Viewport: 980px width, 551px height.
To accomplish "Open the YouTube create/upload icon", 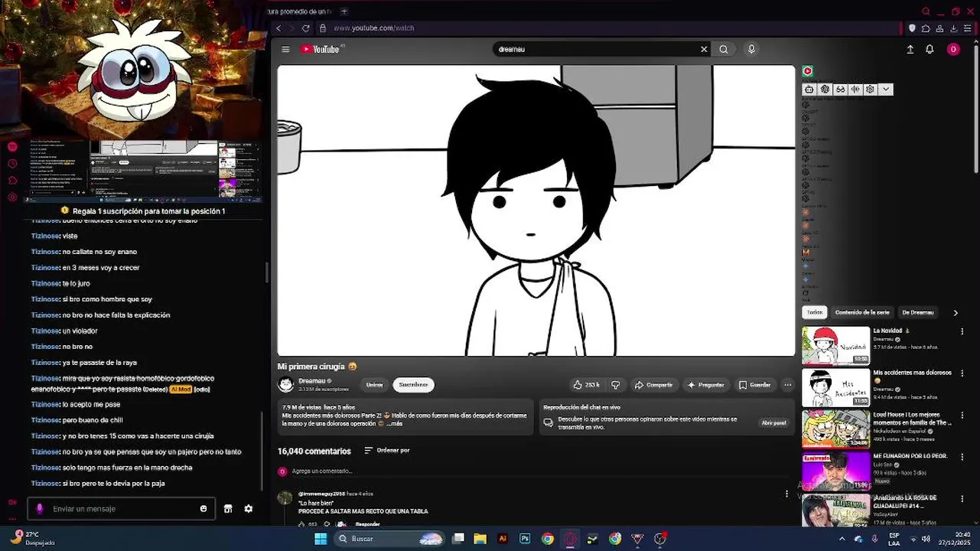I will click(x=910, y=49).
